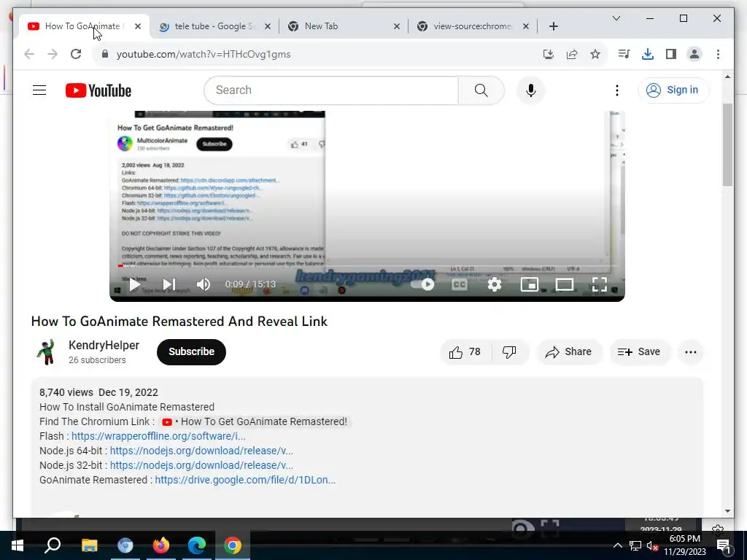
Task: Open more actions menu beside Save
Action: 691,352
